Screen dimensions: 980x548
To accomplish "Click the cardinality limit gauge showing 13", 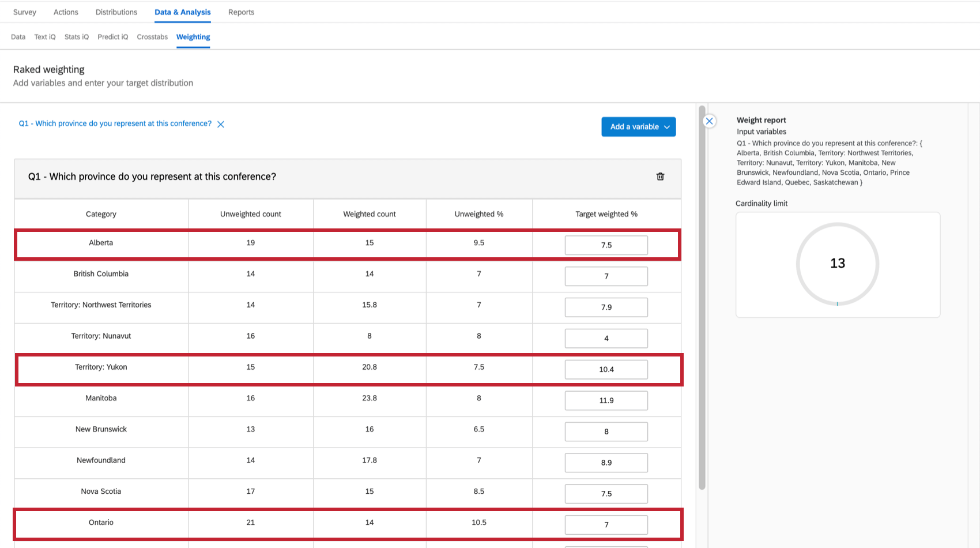I will 838,264.
